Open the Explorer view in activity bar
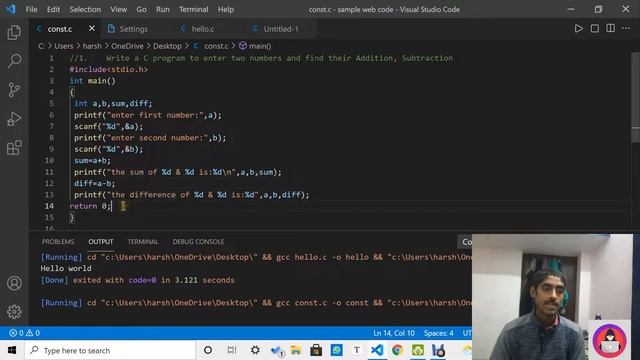640x360 pixels. point(14,32)
